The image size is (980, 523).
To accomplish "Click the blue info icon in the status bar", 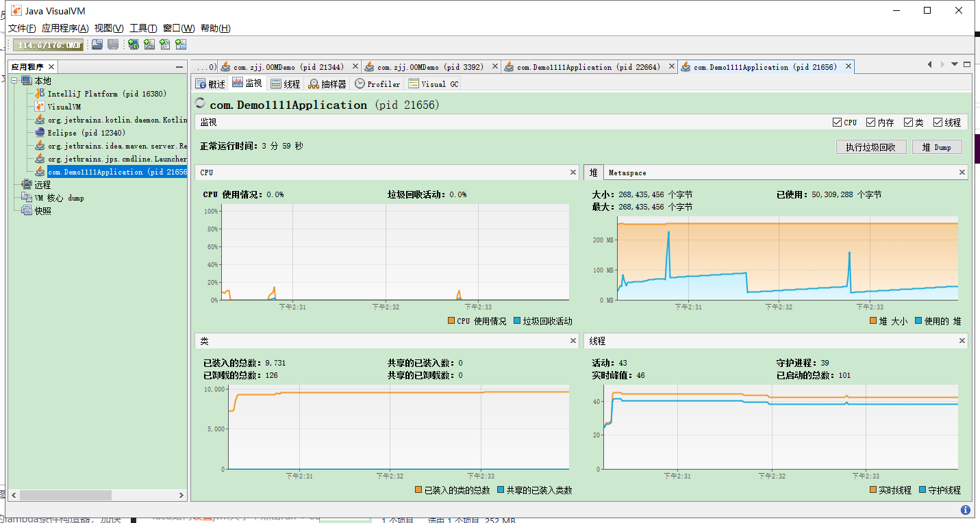I will click(966, 510).
